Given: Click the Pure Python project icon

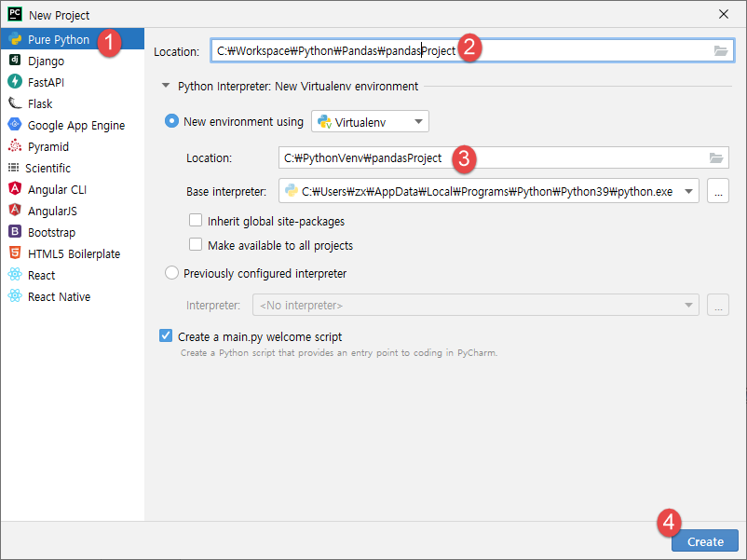Looking at the screenshot, I should 15,39.
